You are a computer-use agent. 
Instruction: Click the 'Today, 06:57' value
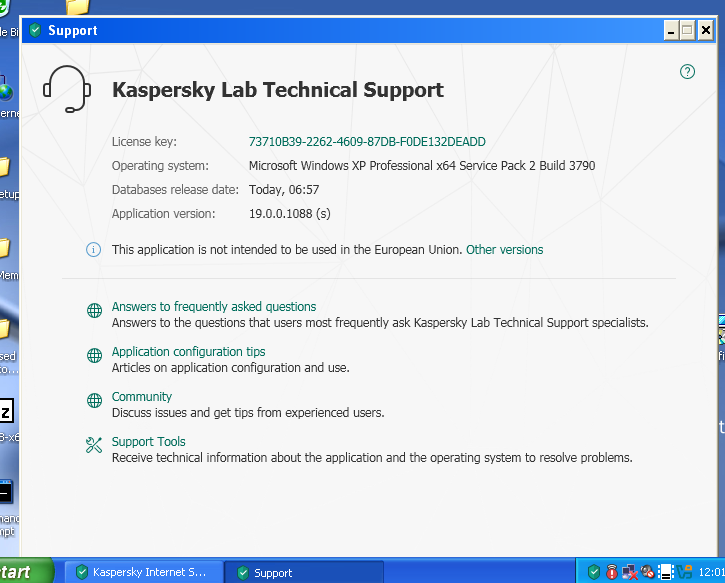[284, 190]
